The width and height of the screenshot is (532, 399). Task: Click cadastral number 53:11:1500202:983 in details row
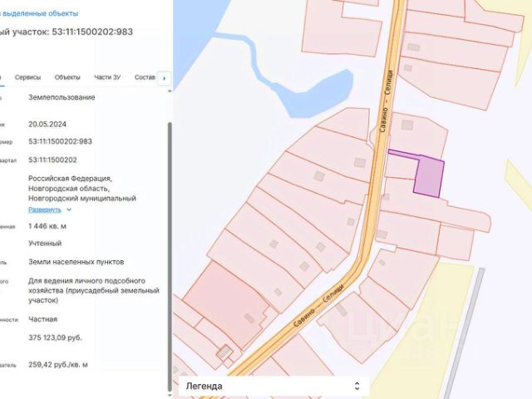point(60,141)
